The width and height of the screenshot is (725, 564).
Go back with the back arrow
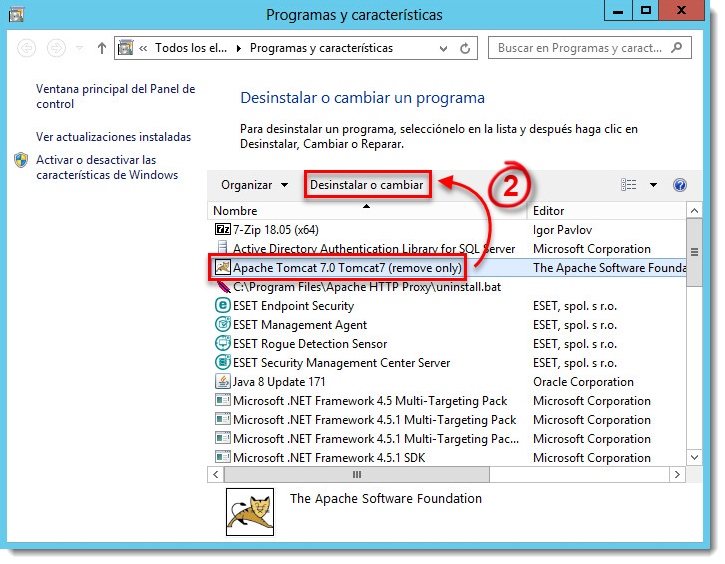[x=26, y=48]
